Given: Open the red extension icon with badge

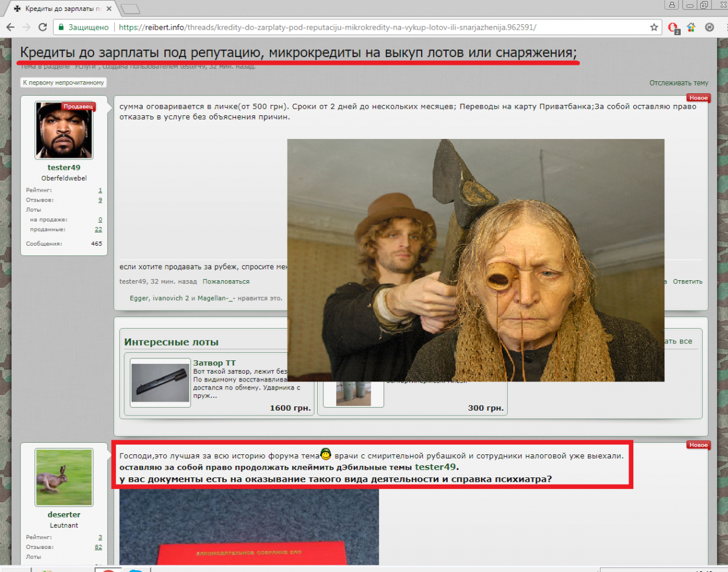Looking at the screenshot, I should (673, 27).
